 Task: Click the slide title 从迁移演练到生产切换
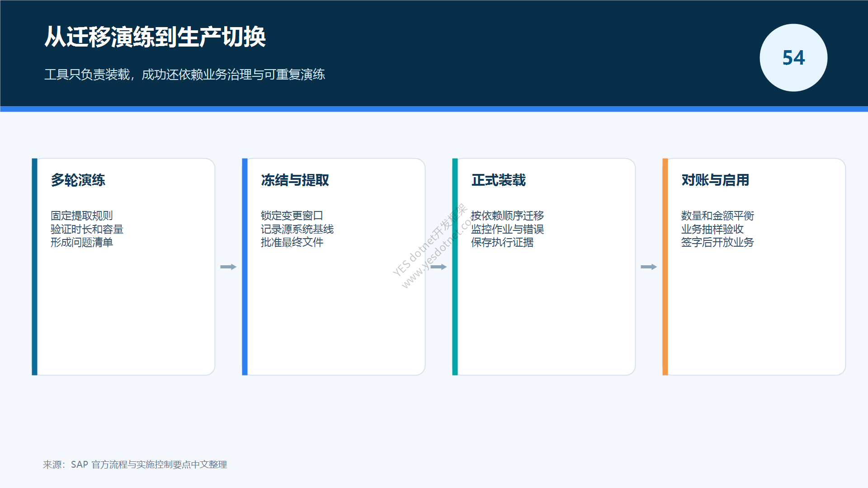(x=155, y=37)
